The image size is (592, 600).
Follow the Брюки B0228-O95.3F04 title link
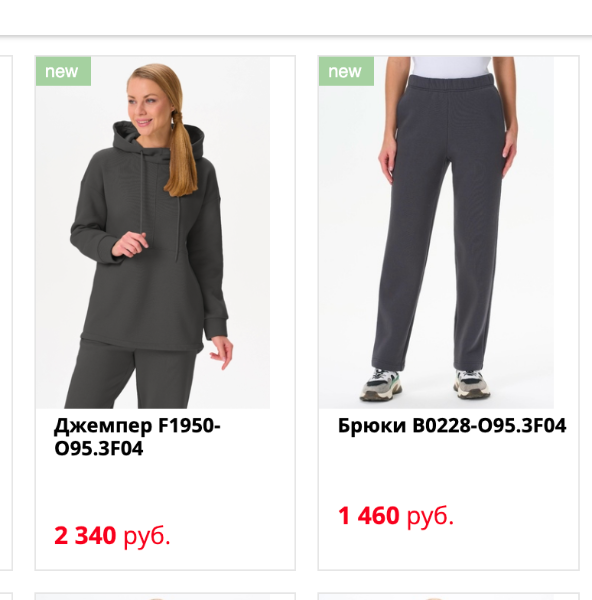point(452,425)
